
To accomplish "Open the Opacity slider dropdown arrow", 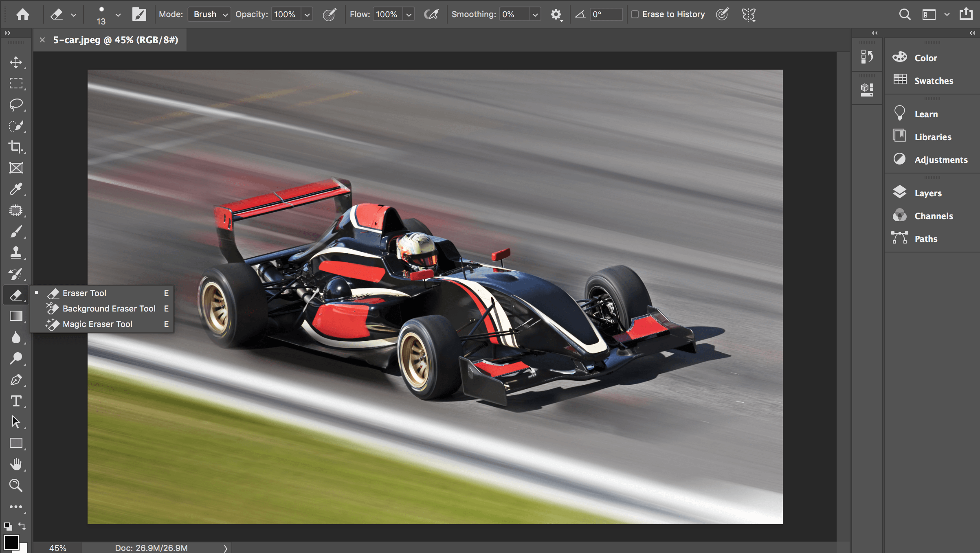I will (x=307, y=15).
